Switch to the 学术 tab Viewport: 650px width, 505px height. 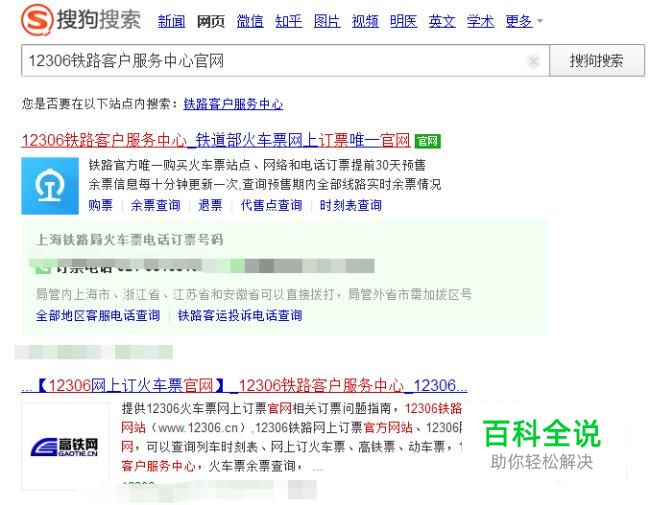point(480,21)
